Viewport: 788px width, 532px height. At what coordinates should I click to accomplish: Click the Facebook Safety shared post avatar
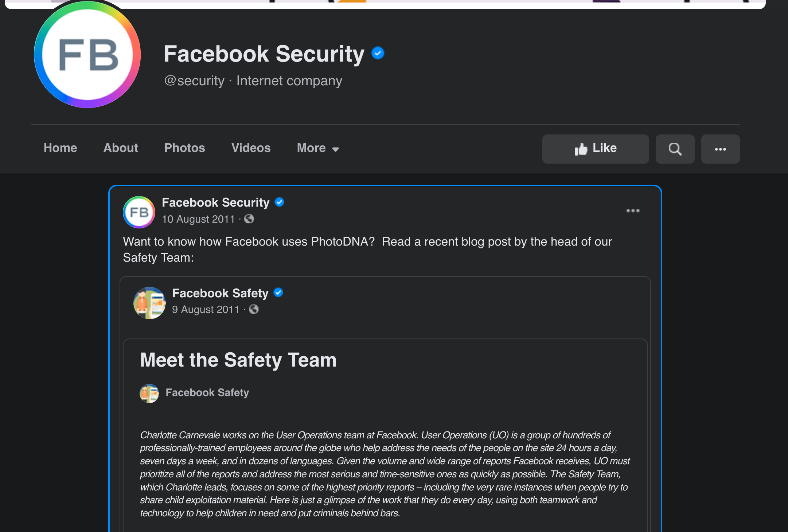[x=149, y=303]
